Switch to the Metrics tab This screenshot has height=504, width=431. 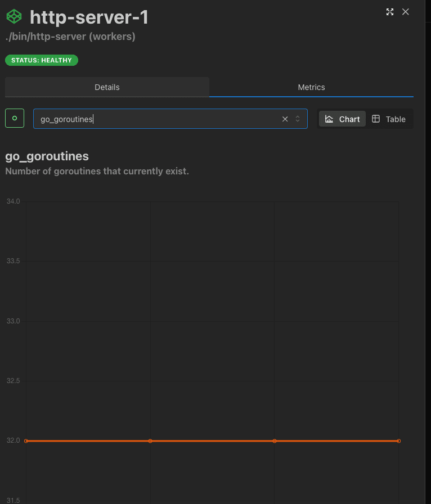pos(311,87)
